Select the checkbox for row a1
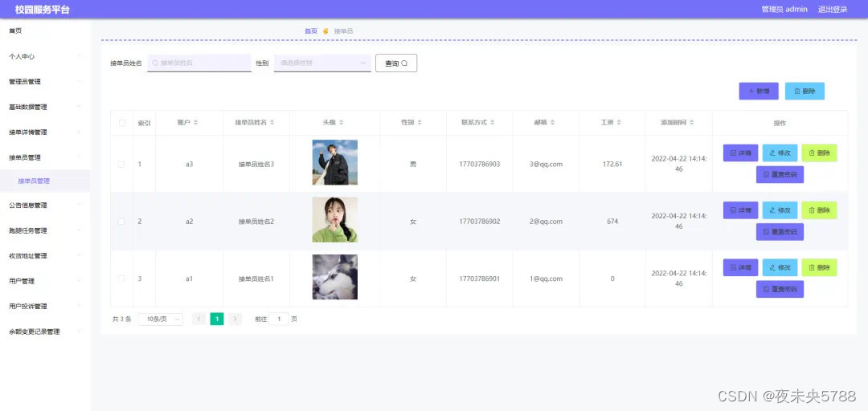This screenshot has width=868, height=411. 121,279
